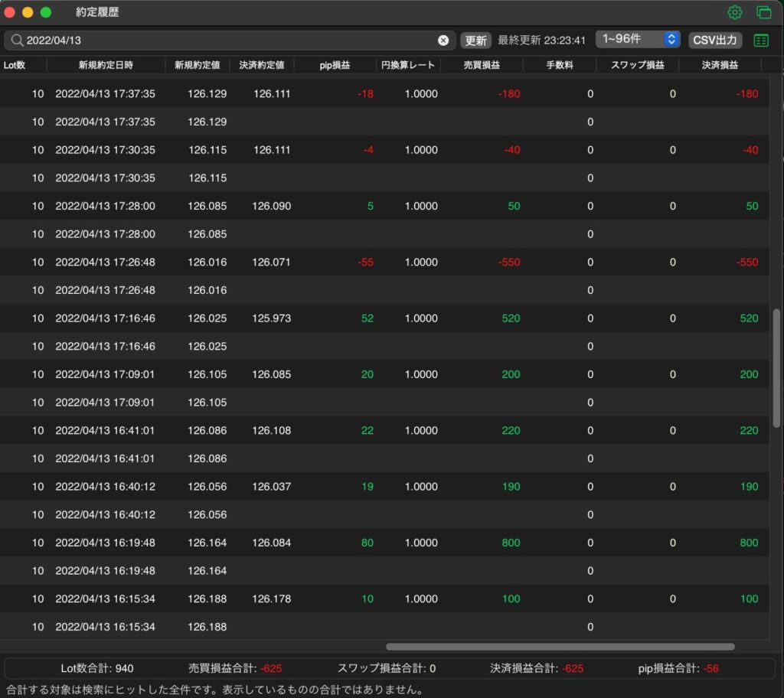The image size is (784, 698).
Task: Sort by the 手数料 column header
Action: (560, 65)
